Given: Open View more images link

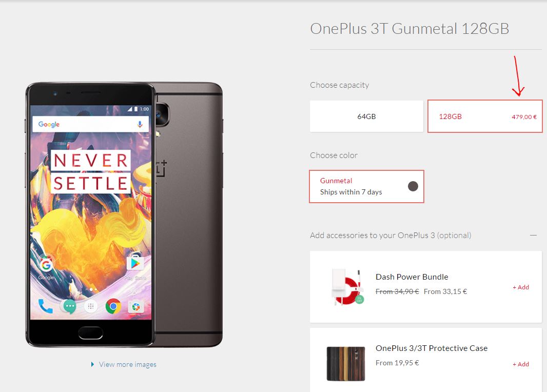Looking at the screenshot, I should coord(127,364).
